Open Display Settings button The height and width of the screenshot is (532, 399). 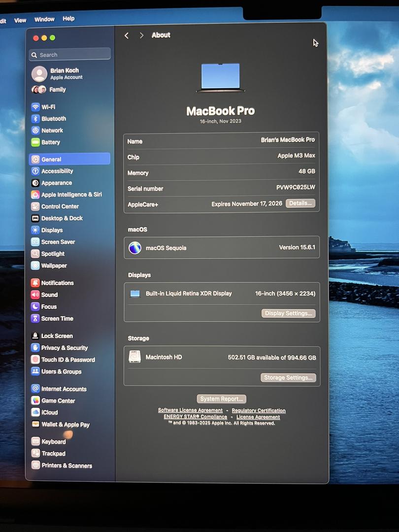click(x=288, y=313)
